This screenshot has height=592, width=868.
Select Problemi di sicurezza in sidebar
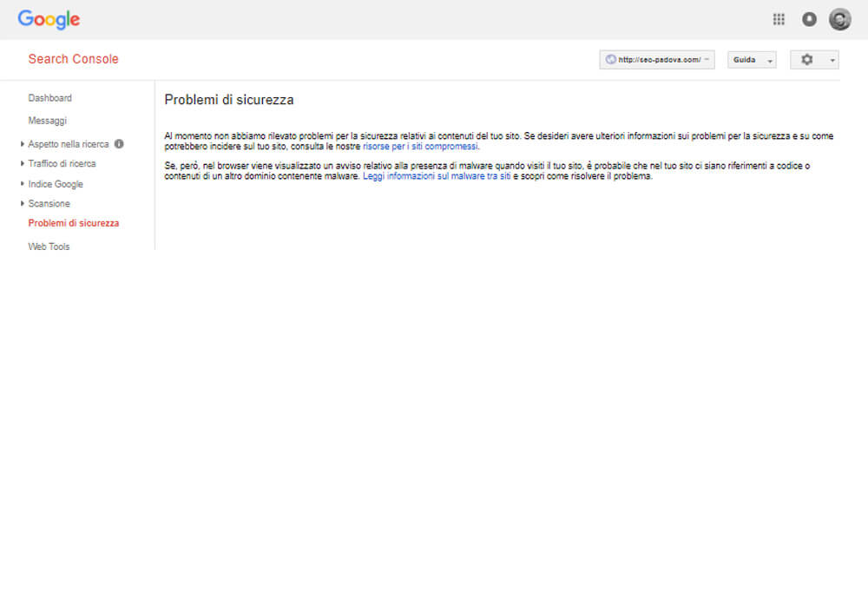(74, 223)
